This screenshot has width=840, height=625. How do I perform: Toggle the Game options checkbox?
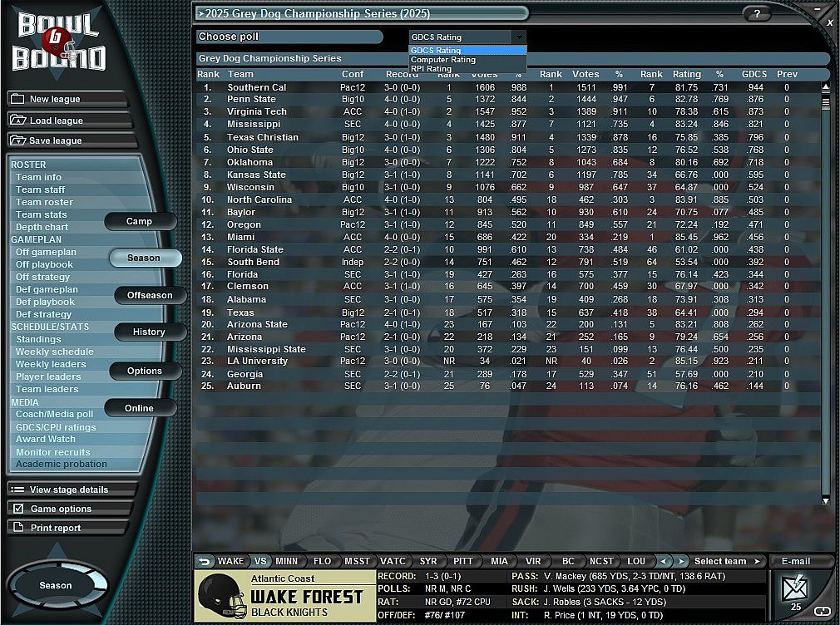tap(18, 509)
